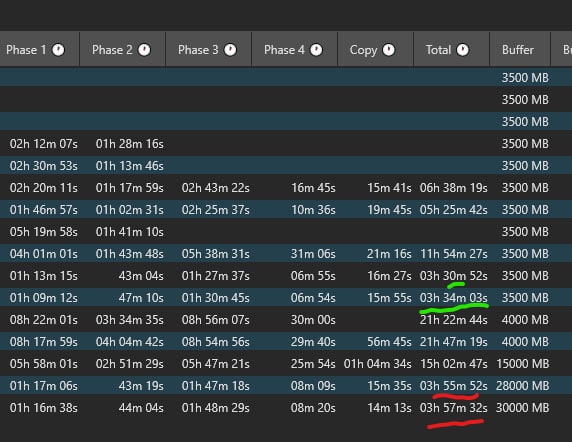Image resolution: width=572 pixels, height=442 pixels.
Task: Select Phase 1 cell 01h 46m 57s
Action: pos(44,210)
